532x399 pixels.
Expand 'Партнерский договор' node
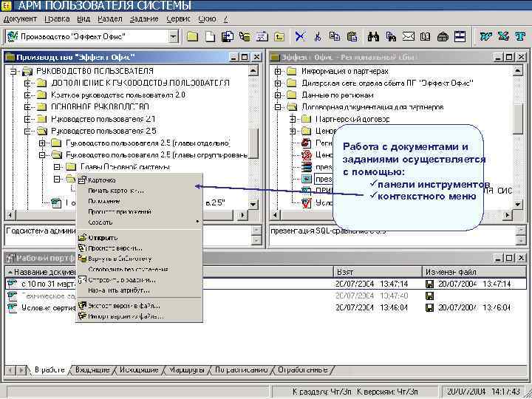pos(293,119)
